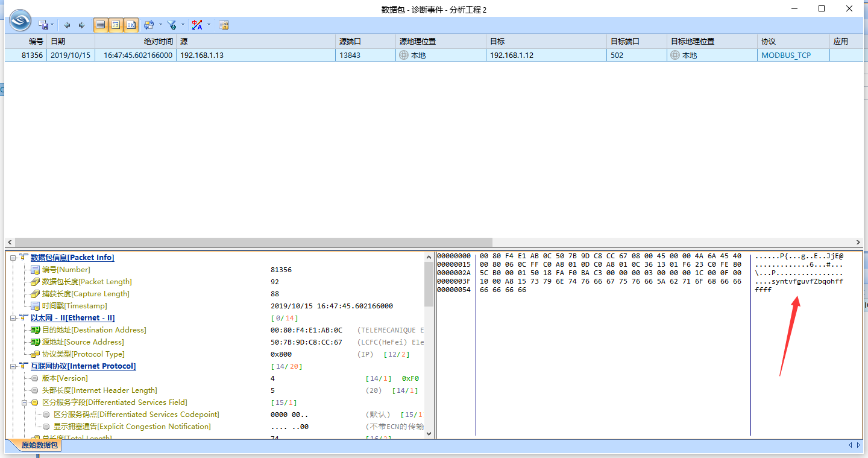Click the pane layout switch icon
This screenshot has width=868, height=458.
pos(150,25)
